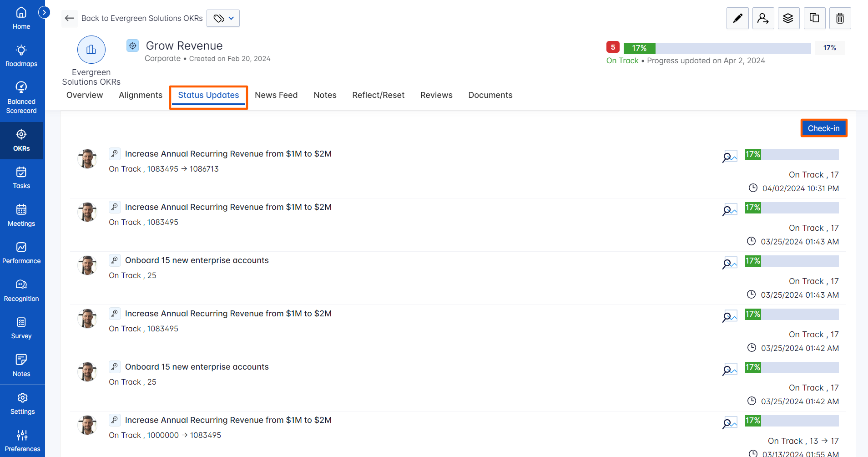Open the tags dropdown
Image resolution: width=868 pixels, height=457 pixels.
click(223, 18)
